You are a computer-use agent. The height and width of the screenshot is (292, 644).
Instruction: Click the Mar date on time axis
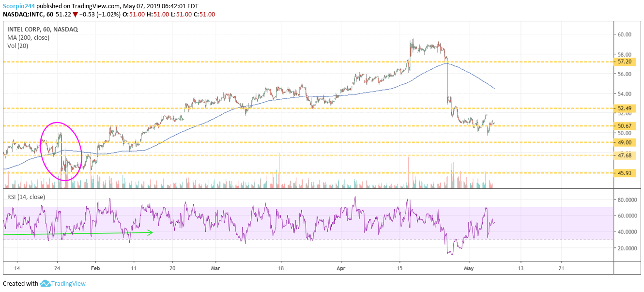point(216,267)
